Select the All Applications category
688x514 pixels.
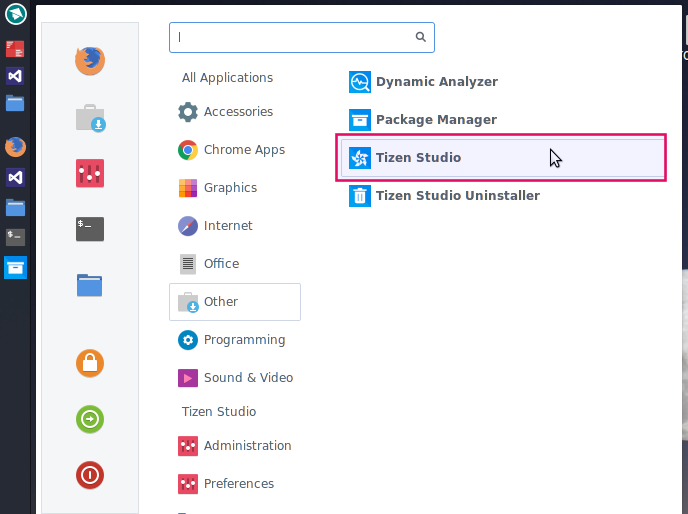227,78
